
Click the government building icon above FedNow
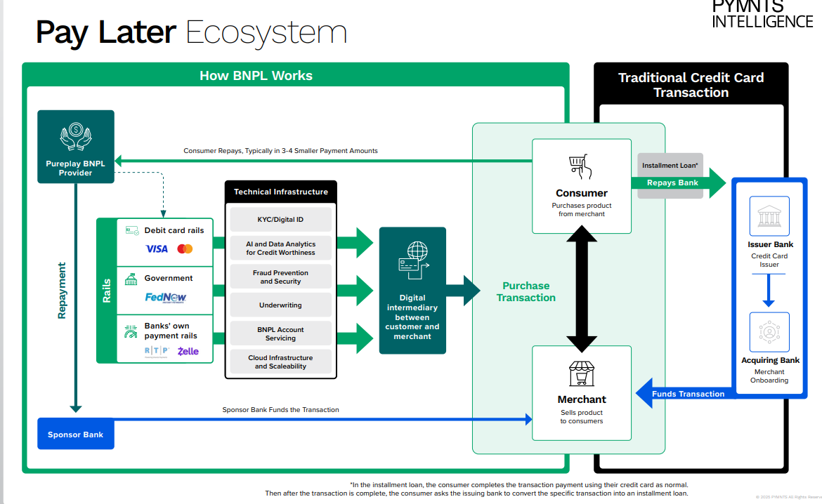click(x=131, y=278)
